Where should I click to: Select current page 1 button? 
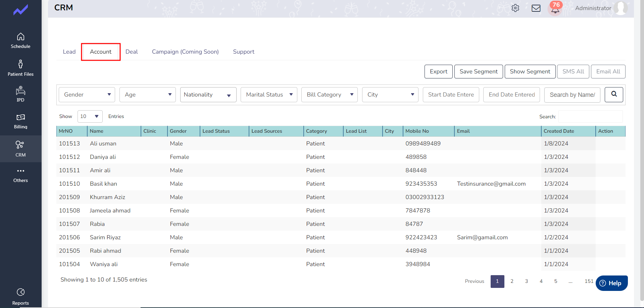(497, 281)
